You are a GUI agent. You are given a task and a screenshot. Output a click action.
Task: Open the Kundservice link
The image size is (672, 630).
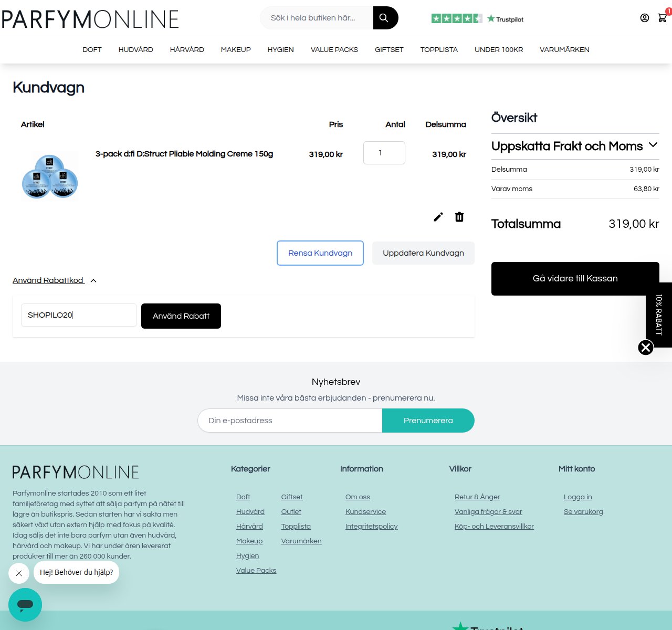point(365,512)
